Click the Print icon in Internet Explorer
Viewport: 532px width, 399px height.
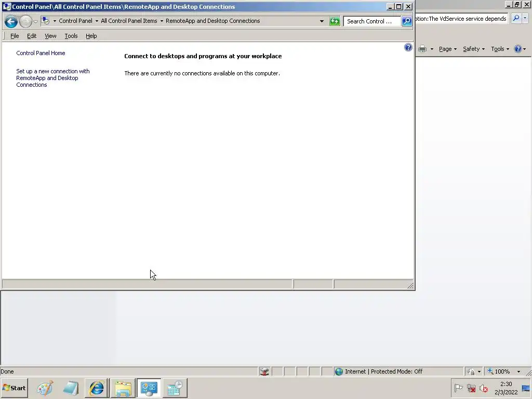[422, 49]
